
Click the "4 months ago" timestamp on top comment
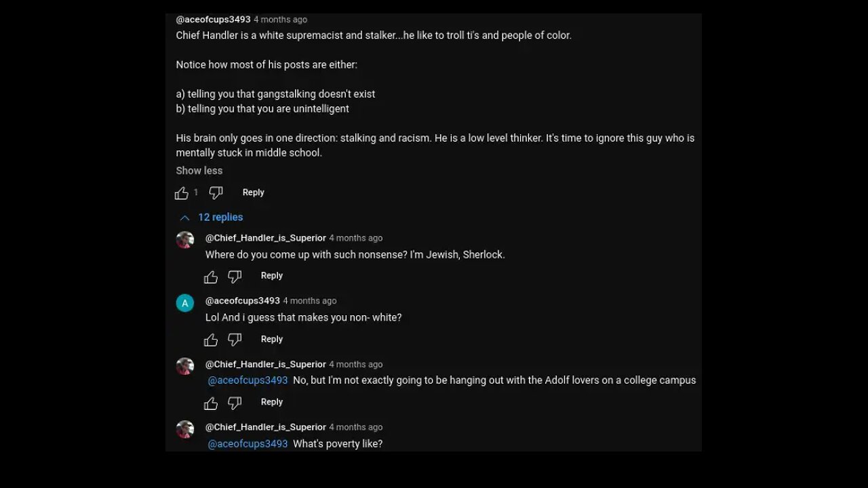[280, 20]
